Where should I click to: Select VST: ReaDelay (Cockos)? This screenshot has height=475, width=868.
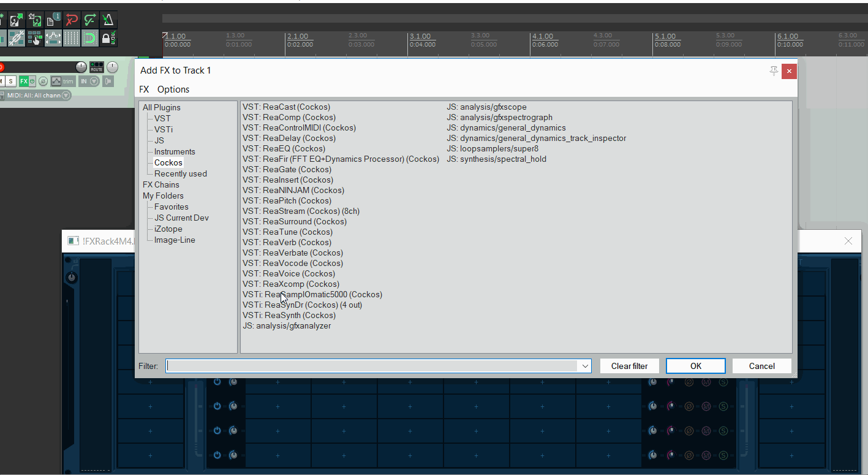(x=289, y=138)
